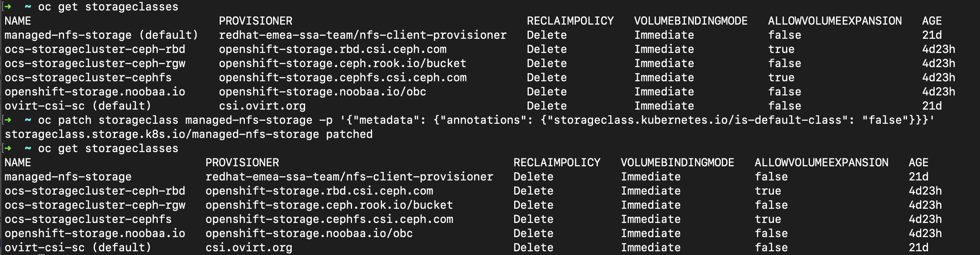
Task: Click storageclass.kubernetes.io/is-default-class annotation text
Action: point(698,120)
